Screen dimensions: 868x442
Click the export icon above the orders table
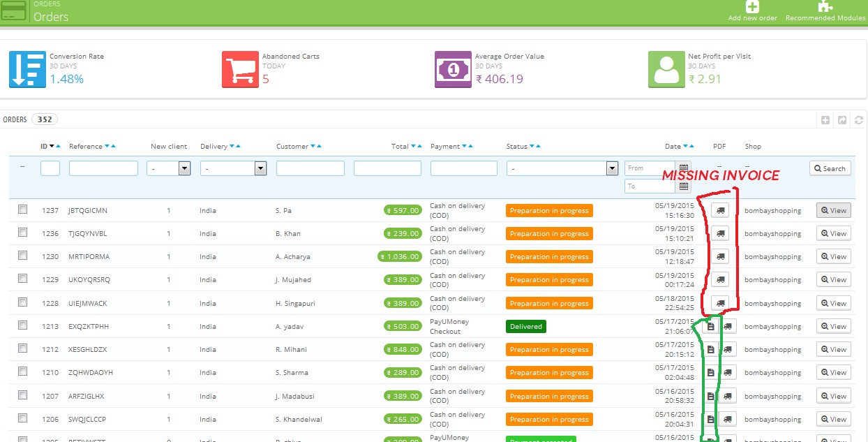(842, 120)
